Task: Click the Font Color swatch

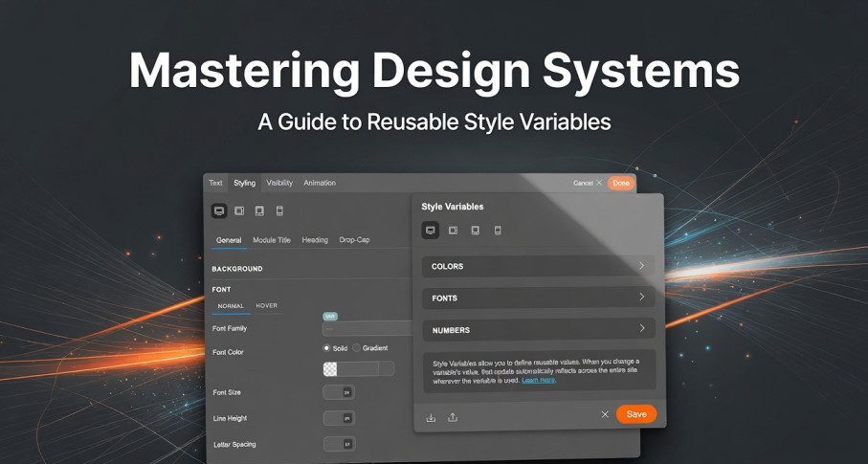Action: click(330, 369)
